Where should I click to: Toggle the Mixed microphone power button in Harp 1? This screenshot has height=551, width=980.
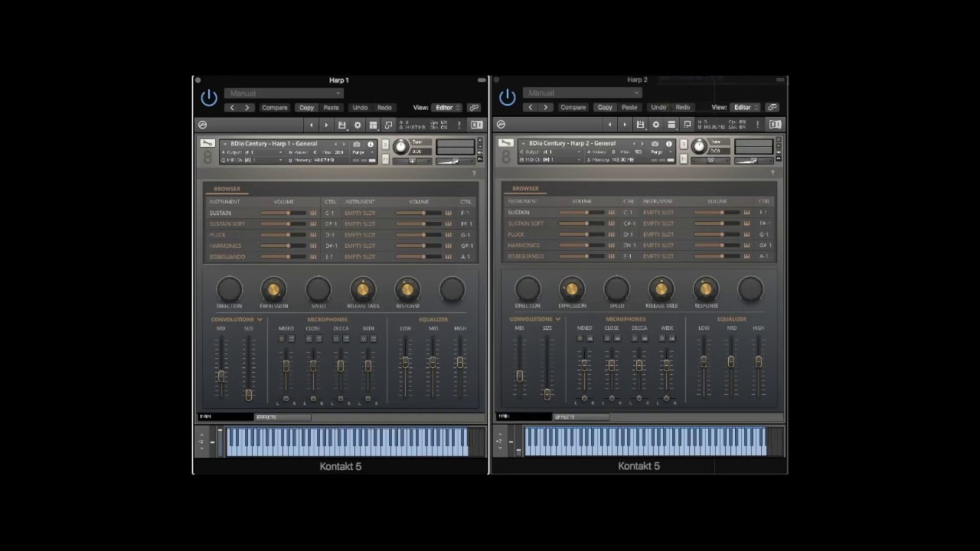(282, 338)
